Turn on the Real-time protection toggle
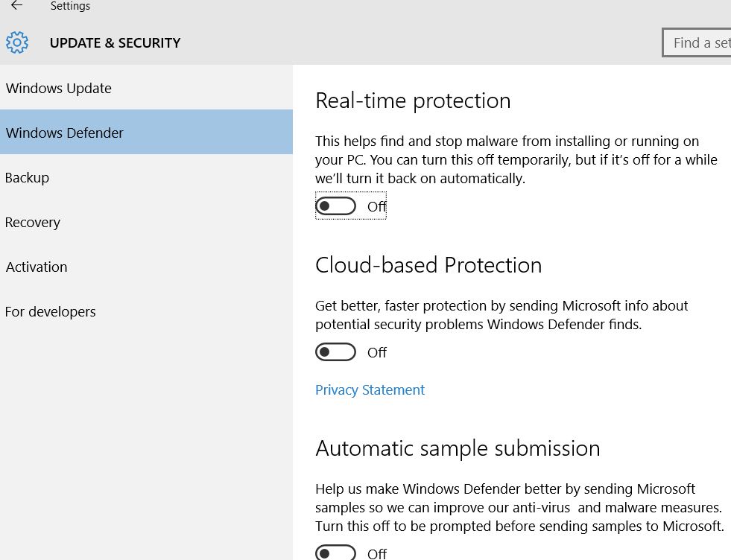The image size is (731, 560). pyautogui.click(x=335, y=206)
